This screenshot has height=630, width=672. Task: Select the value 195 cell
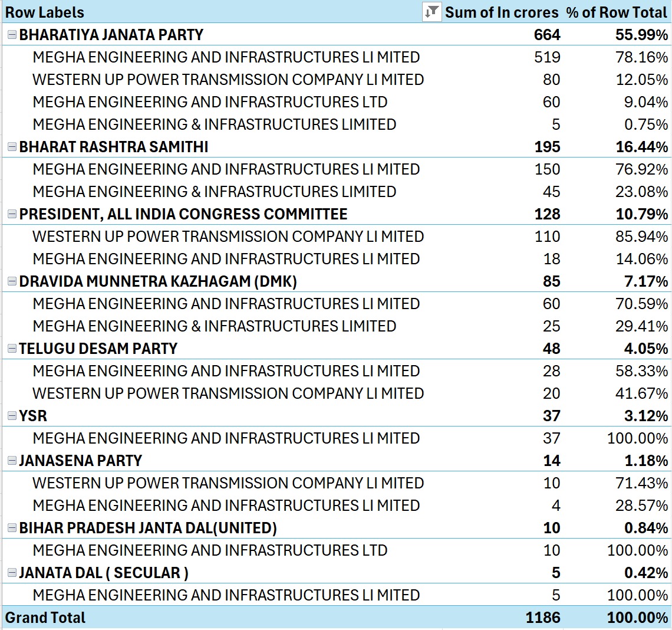[x=547, y=147]
